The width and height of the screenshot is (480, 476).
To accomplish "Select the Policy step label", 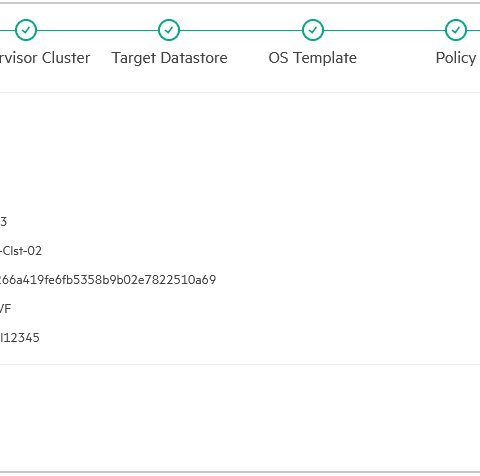I will click(456, 58).
